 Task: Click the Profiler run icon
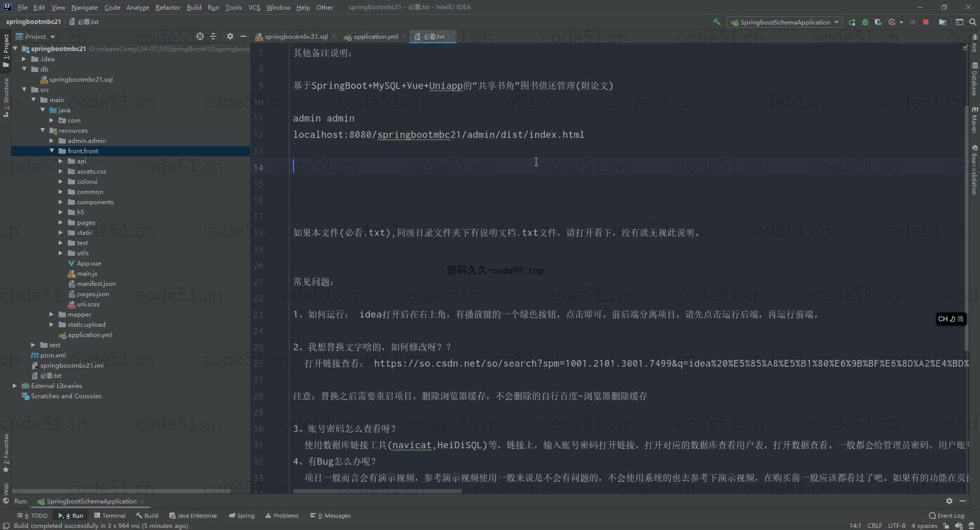[892, 22]
